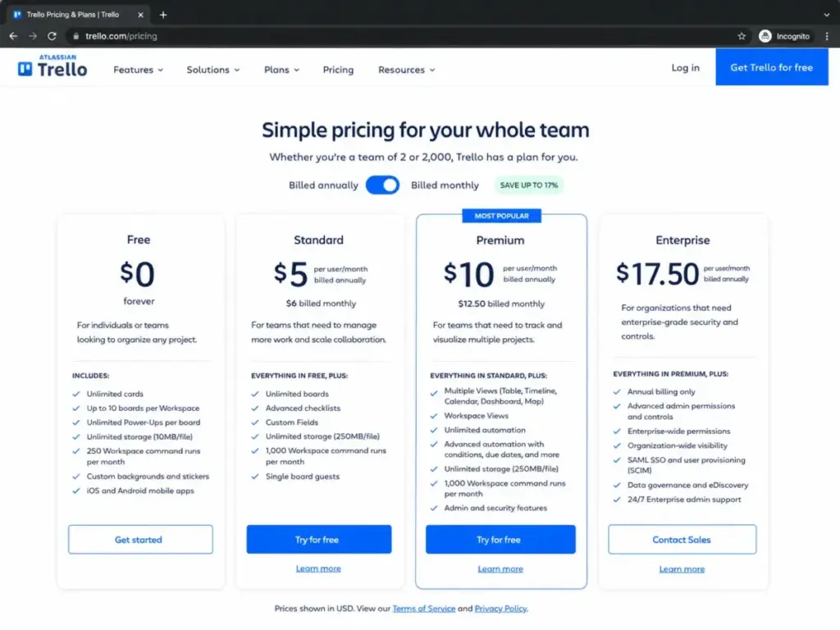
Task: Click Try for free on Standard plan
Action: [319, 540]
